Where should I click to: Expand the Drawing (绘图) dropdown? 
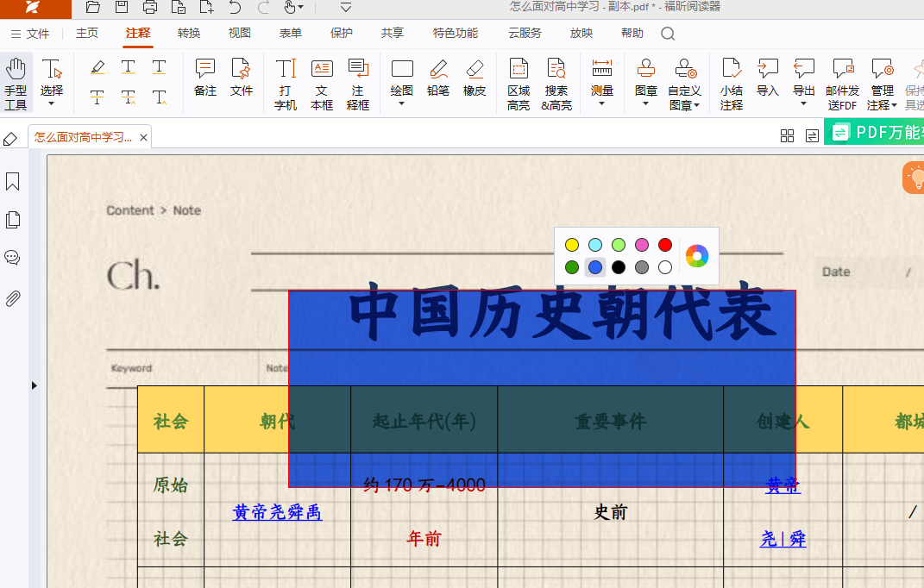coord(402,103)
